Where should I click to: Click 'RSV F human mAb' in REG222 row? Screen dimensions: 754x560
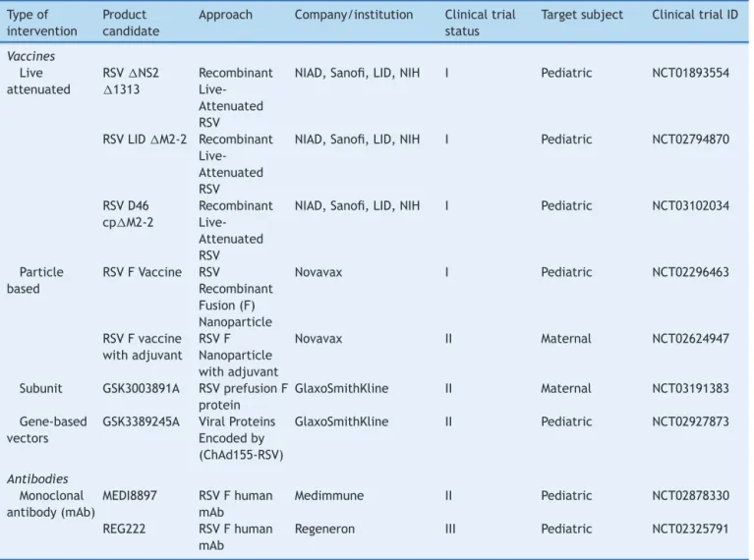click(x=236, y=537)
